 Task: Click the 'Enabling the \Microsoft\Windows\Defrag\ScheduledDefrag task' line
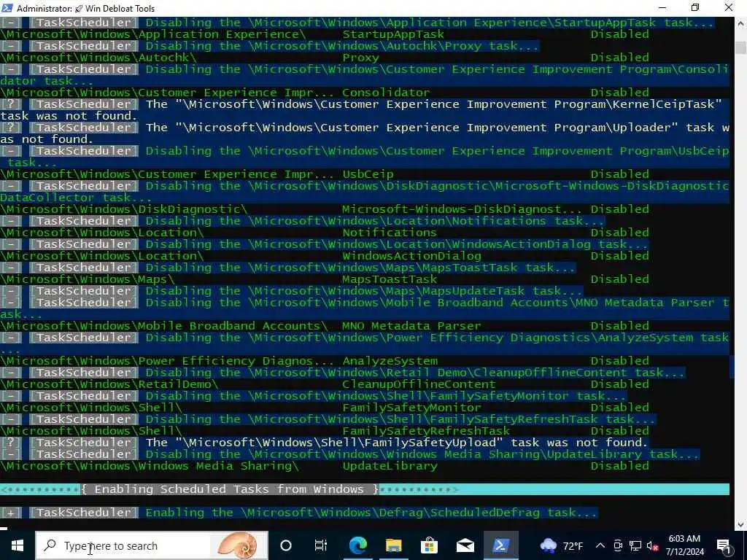click(x=371, y=513)
